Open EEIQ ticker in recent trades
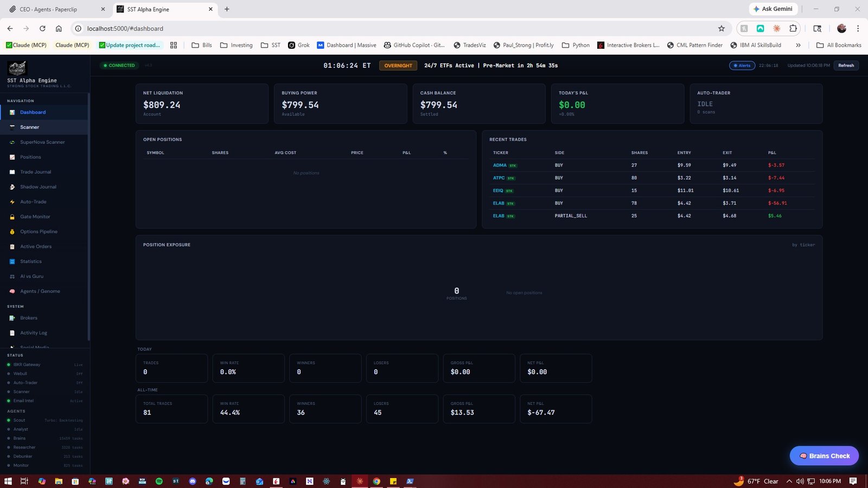868x488 pixels. coord(498,190)
